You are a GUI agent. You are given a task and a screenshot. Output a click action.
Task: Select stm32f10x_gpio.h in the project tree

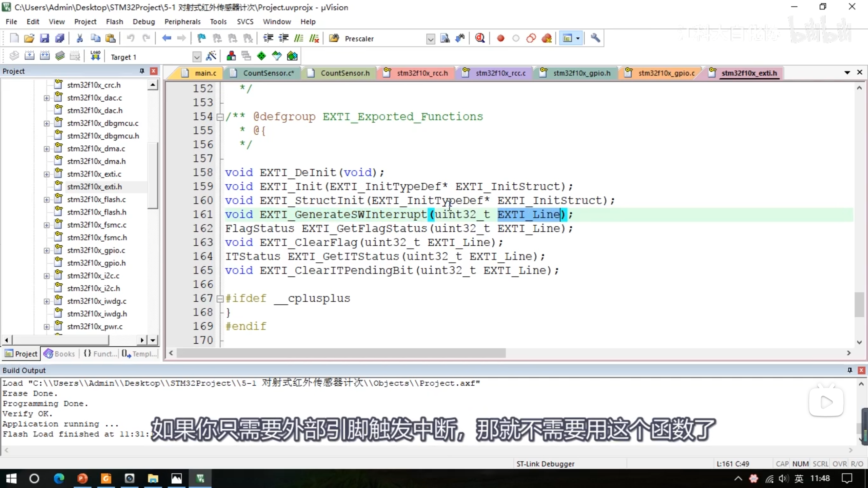pyautogui.click(x=96, y=263)
